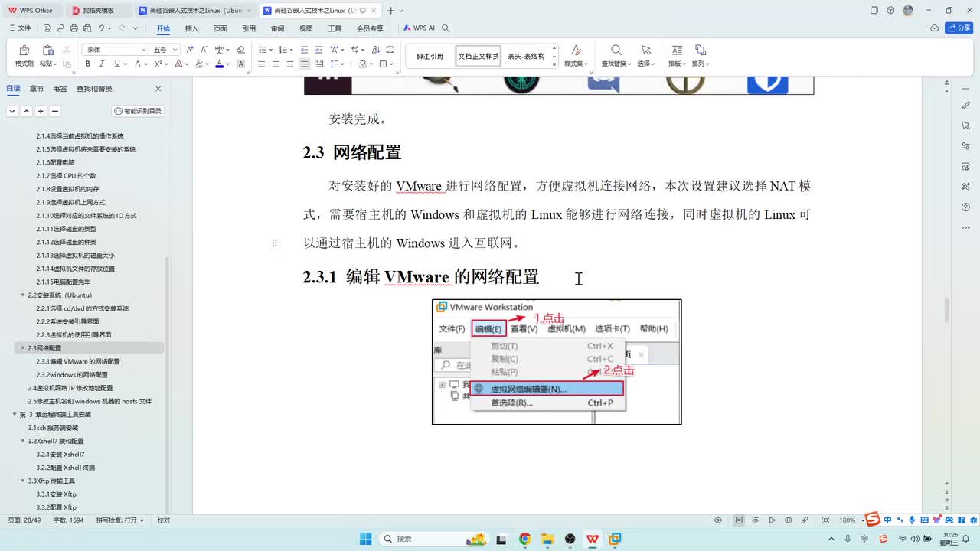Image resolution: width=980 pixels, height=551 pixels.
Task: Align text right
Action: point(290,64)
